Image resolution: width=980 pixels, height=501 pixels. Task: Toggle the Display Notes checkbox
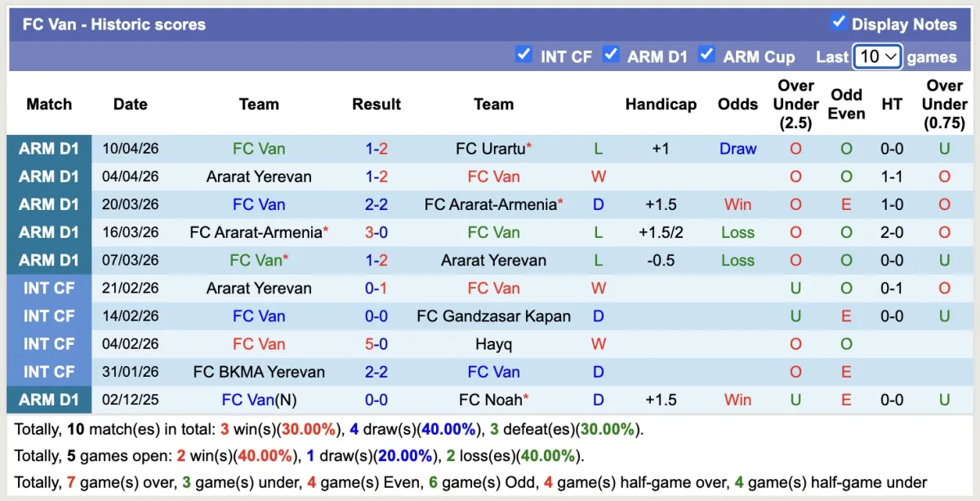tap(838, 23)
